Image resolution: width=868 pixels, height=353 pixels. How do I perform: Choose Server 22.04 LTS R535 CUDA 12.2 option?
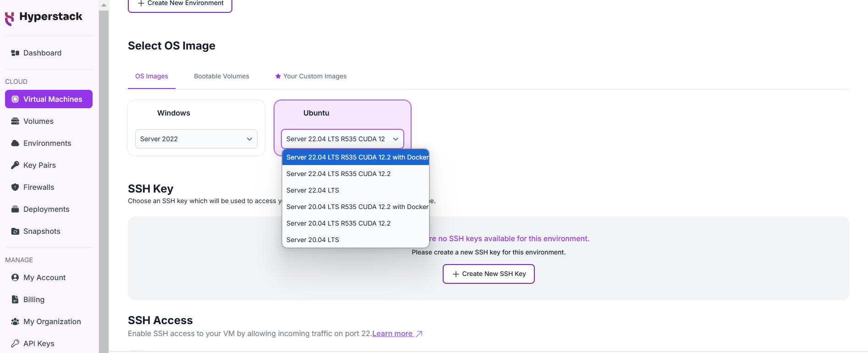point(356,174)
